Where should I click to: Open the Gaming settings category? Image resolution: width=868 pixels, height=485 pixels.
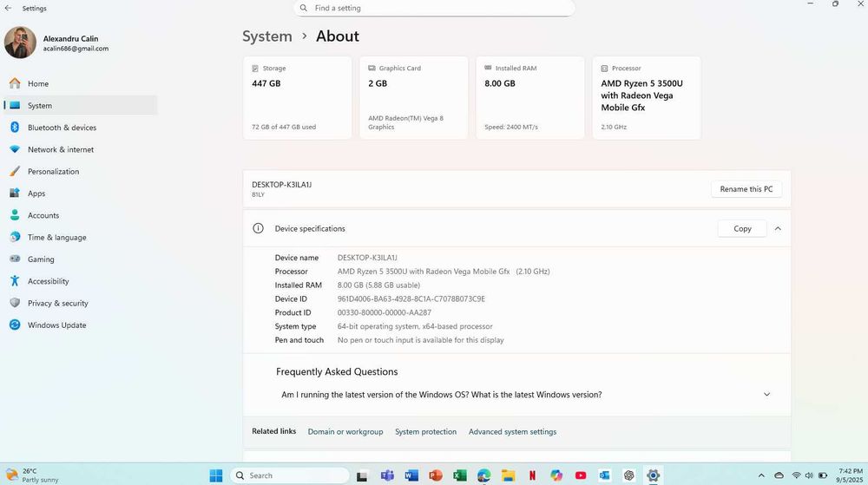(80, 259)
